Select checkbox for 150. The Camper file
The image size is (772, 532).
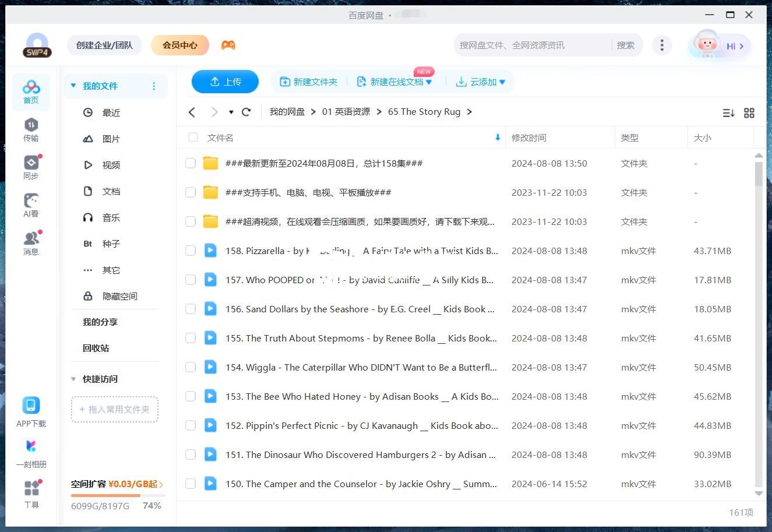[191, 484]
